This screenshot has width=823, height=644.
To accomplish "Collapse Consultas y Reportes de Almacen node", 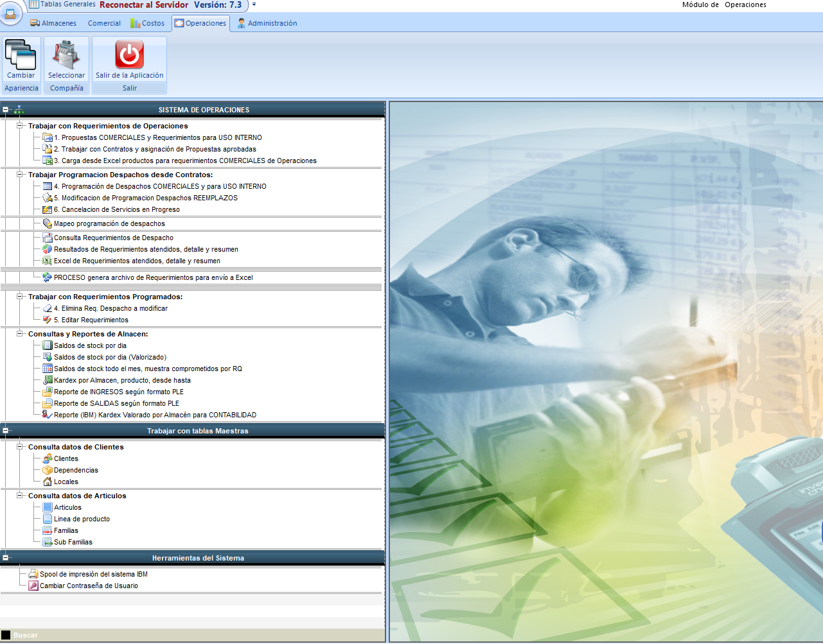I will tap(20, 334).
